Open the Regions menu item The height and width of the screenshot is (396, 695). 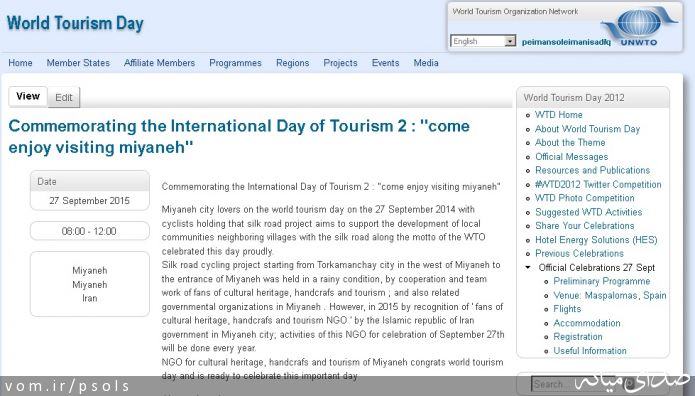293,63
